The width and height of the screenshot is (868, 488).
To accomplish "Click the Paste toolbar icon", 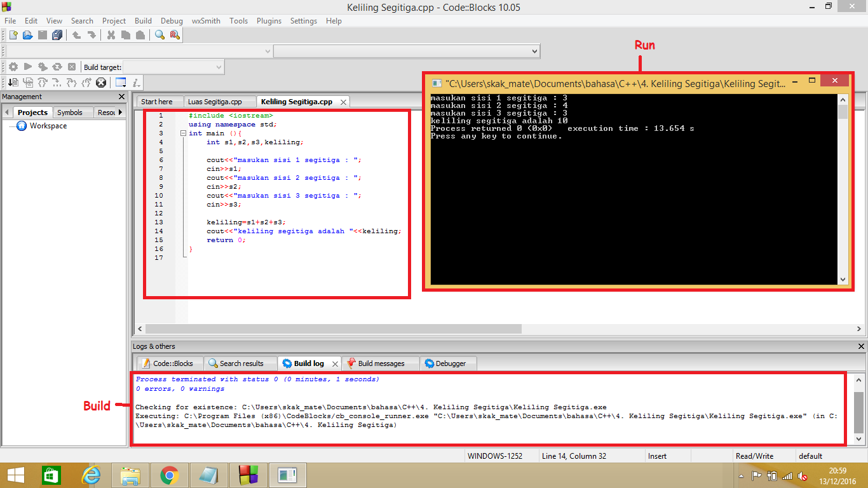I will point(140,35).
